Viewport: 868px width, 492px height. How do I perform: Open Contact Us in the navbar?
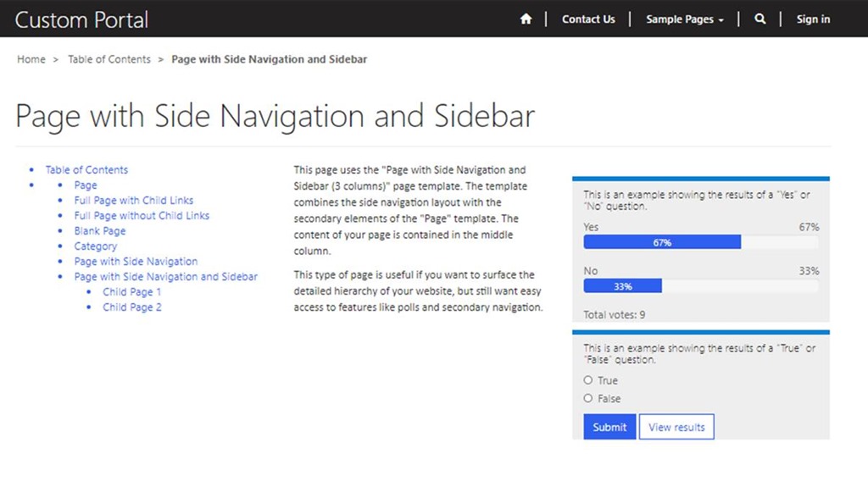(588, 19)
